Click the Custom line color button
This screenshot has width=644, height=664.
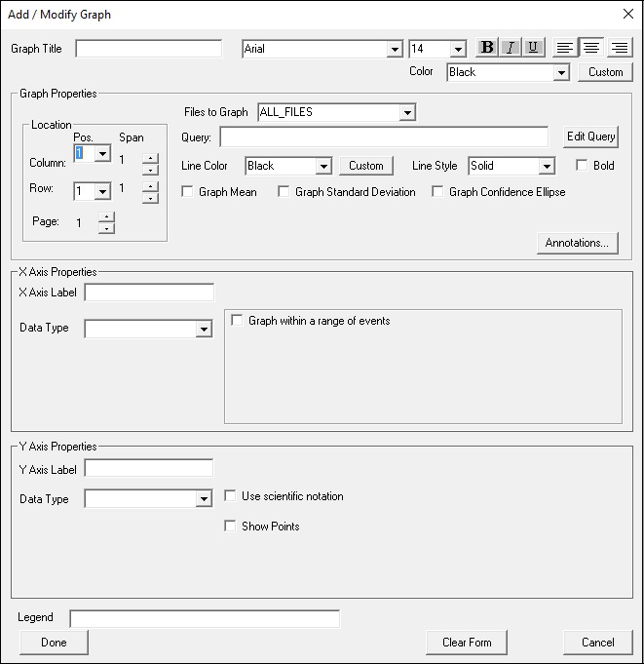(366, 166)
